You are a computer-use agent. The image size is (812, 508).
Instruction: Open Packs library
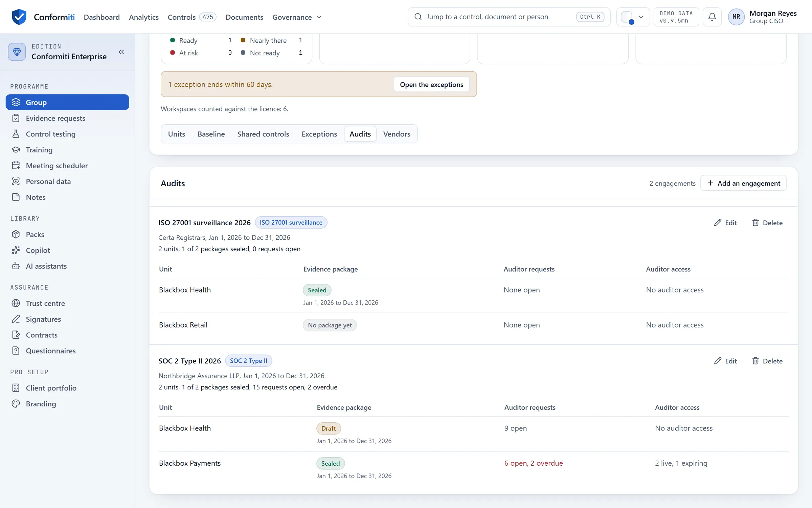pyautogui.click(x=67, y=234)
